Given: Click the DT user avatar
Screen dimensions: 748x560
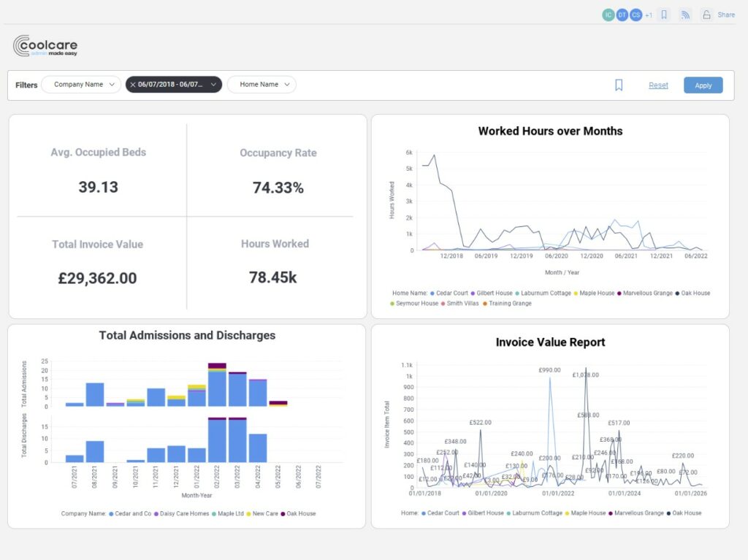Looking at the screenshot, I should (x=622, y=15).
